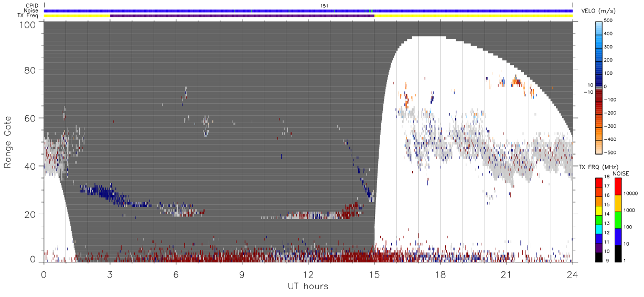
Task: Click the y-axis tick label 60
Action: pos(30,118)
